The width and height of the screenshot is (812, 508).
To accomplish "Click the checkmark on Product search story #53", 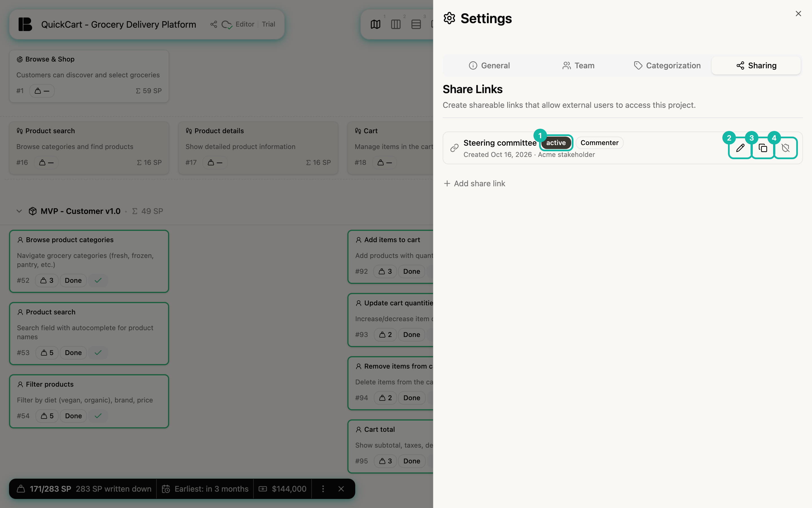I will click(98, 352).
